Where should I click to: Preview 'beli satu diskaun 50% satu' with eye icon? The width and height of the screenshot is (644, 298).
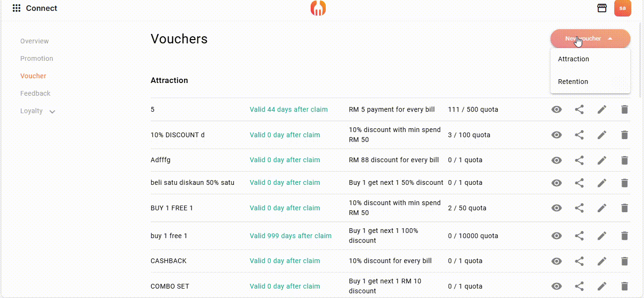click(x=557, y=182)
